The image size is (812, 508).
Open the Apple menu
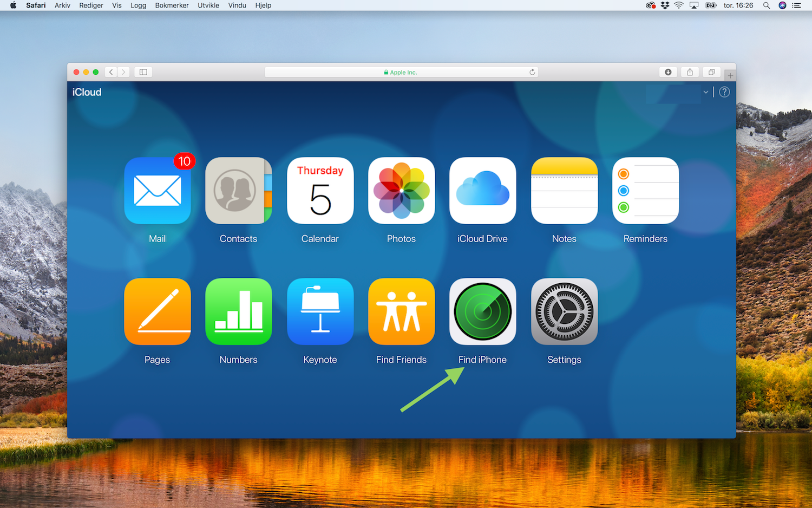[13, 5]
